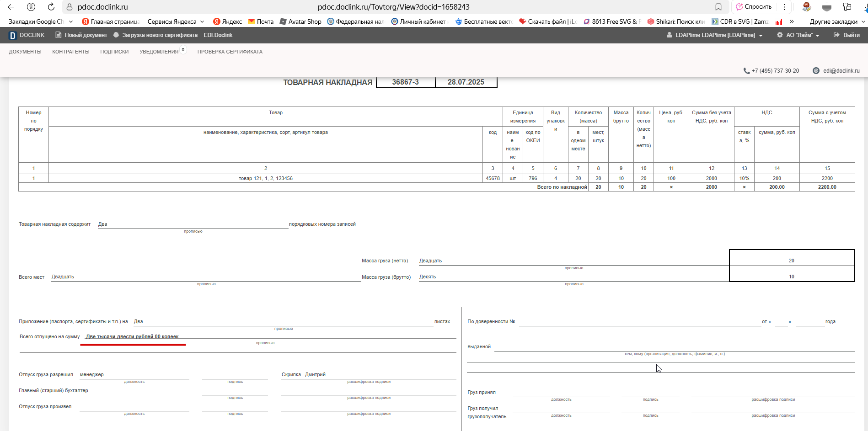The width and height of the screenshot is (868, 431).
Task: Click the invoice number 36867-3
Action: point(405,82)
